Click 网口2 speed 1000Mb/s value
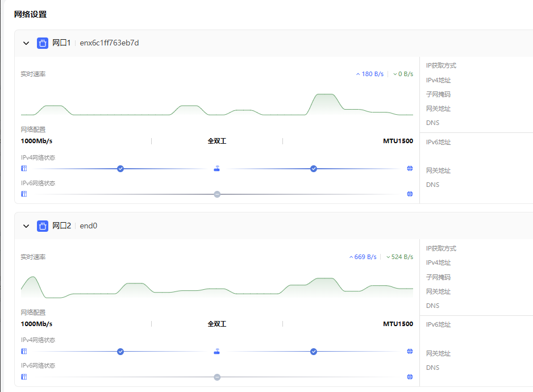This screenshot has width=533, height=392. tap(36, 324)
